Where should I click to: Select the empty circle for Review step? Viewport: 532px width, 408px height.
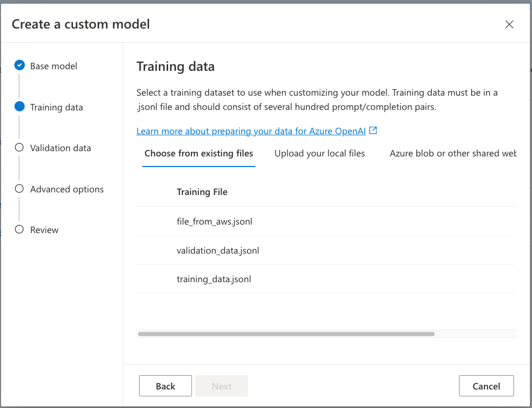coord(19,229)
